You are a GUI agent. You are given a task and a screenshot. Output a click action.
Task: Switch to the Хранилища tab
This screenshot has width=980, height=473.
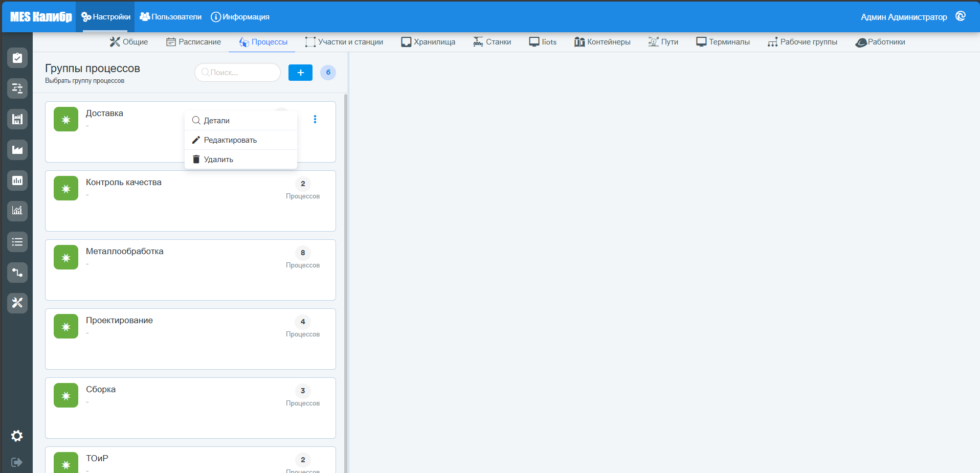point(428,42)
